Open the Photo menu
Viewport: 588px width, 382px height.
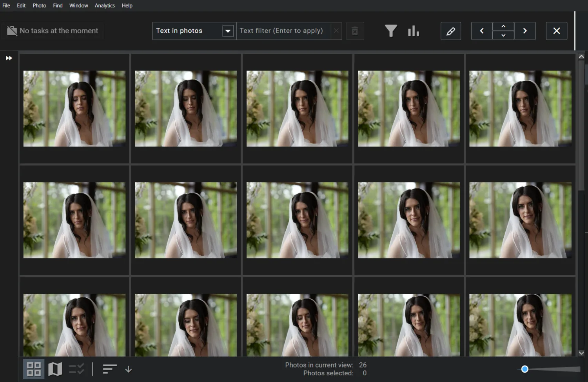39,5
